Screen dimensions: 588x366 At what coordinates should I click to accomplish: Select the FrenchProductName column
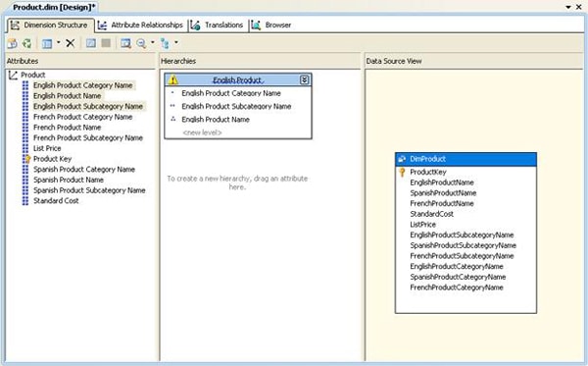point(442,204)
